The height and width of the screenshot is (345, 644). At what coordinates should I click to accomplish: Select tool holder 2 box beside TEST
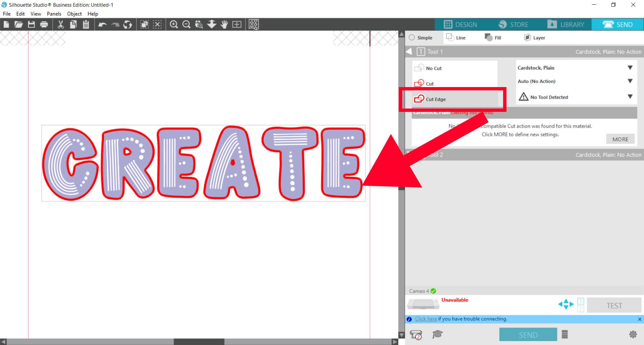click(x=581, y=309)
